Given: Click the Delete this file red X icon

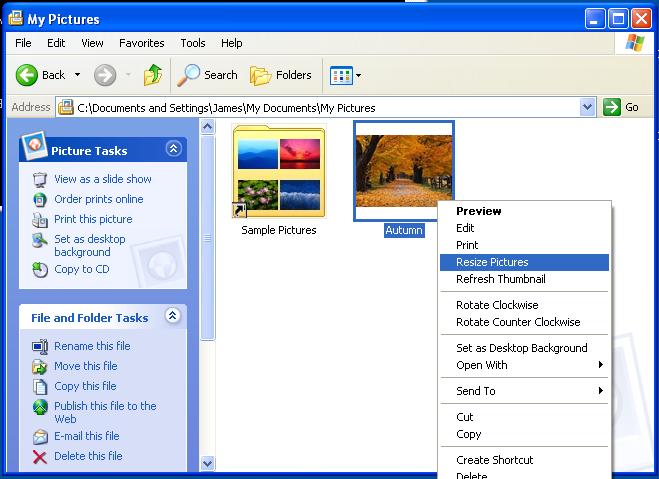Looking at the screenshot, I should point(40,457).
